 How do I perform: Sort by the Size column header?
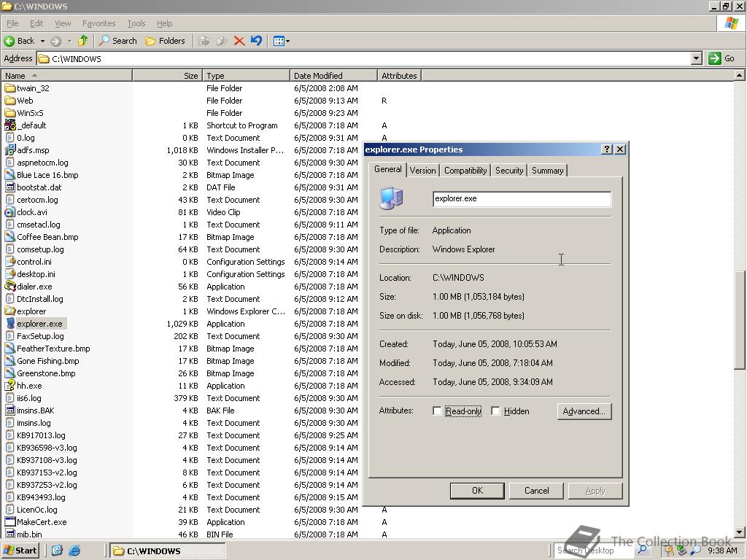[x=167, y=76]
